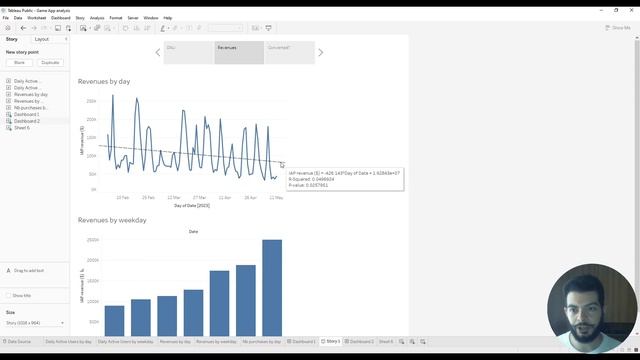Open the Worksheet menu

[x=36, y=18]
